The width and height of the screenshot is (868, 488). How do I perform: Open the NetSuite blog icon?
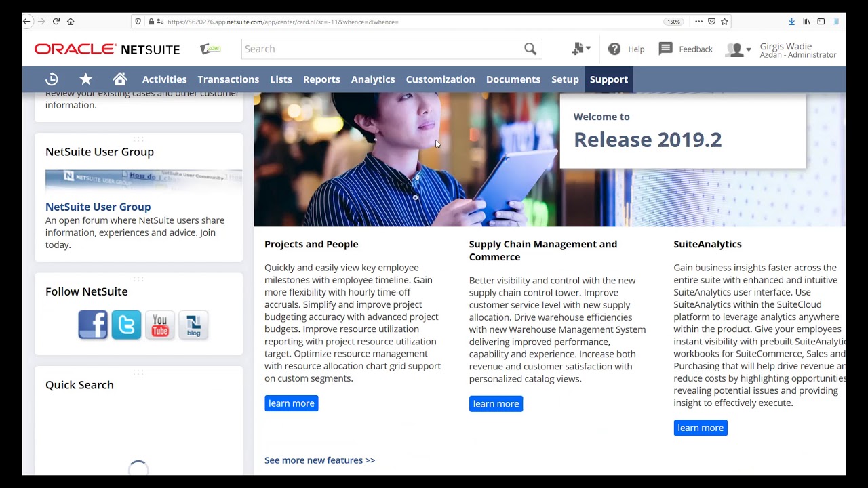pos(193,325)
